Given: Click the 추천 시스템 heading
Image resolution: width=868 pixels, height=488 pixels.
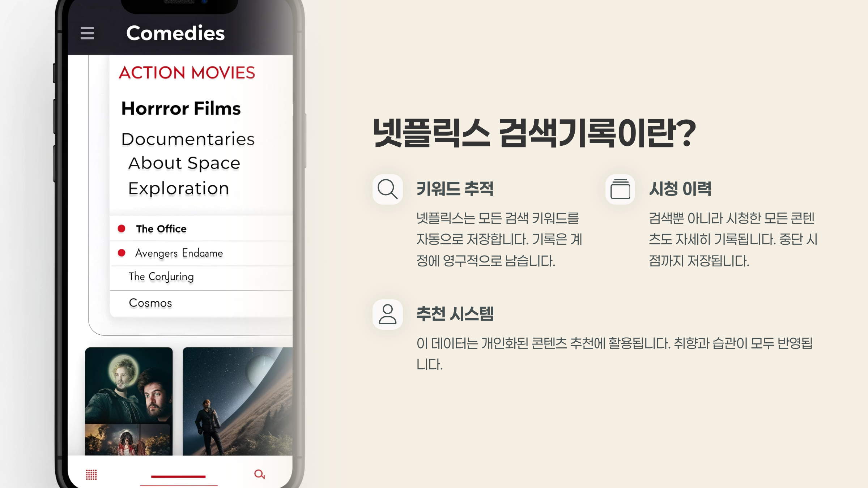Looking at the screenshot, I should coord(455,314).
